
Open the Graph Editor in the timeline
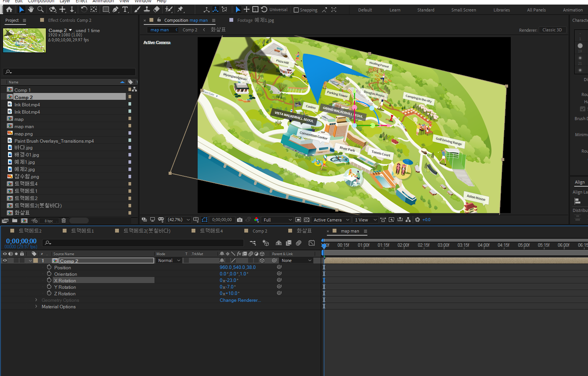click(x=312, y=243)
